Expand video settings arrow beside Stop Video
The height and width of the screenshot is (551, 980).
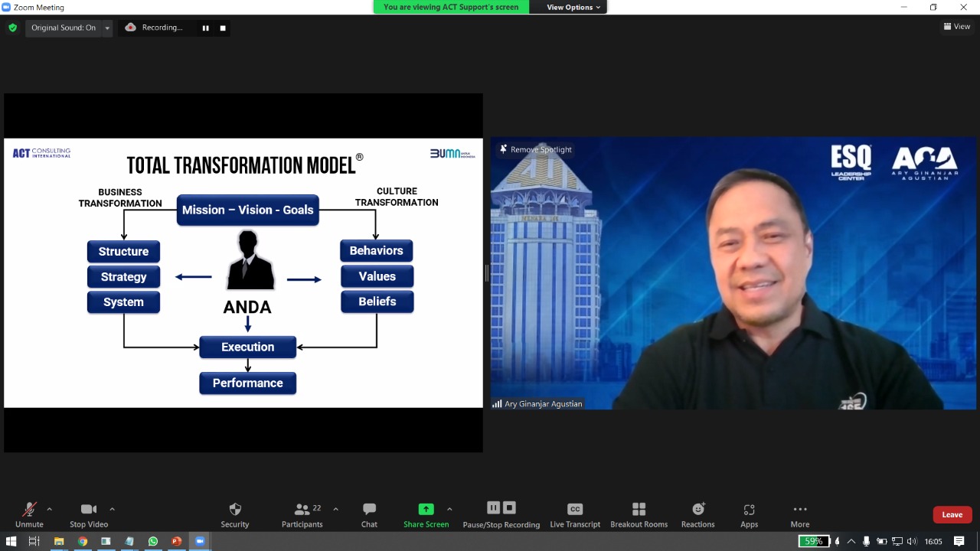pos(112,509)
